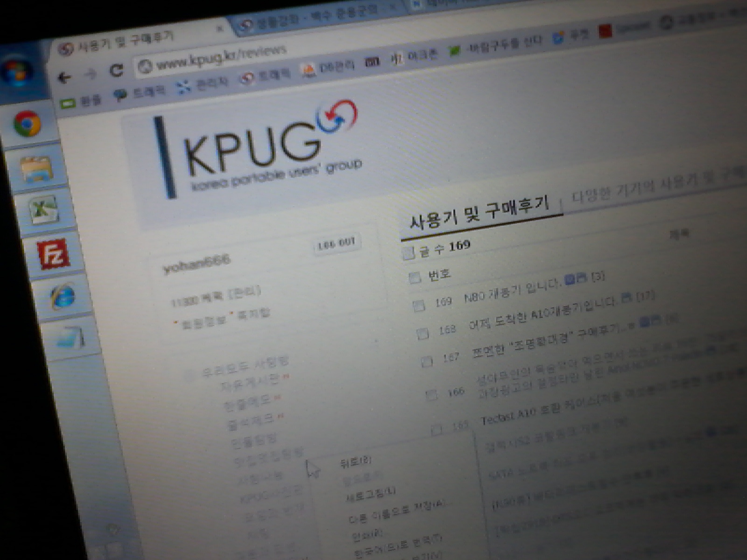Toggle the select-all checkbox beside 번호
The width and height of the screenshot is (747, 560).
[x=414, y=278]
